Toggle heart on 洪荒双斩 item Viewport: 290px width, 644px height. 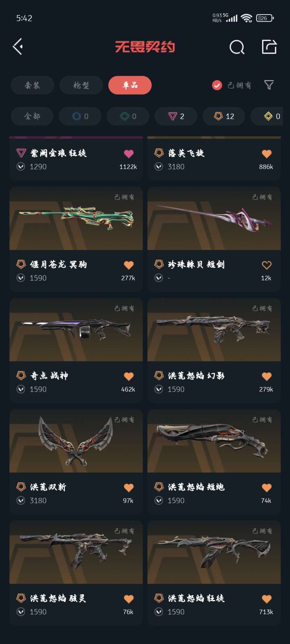128,488
